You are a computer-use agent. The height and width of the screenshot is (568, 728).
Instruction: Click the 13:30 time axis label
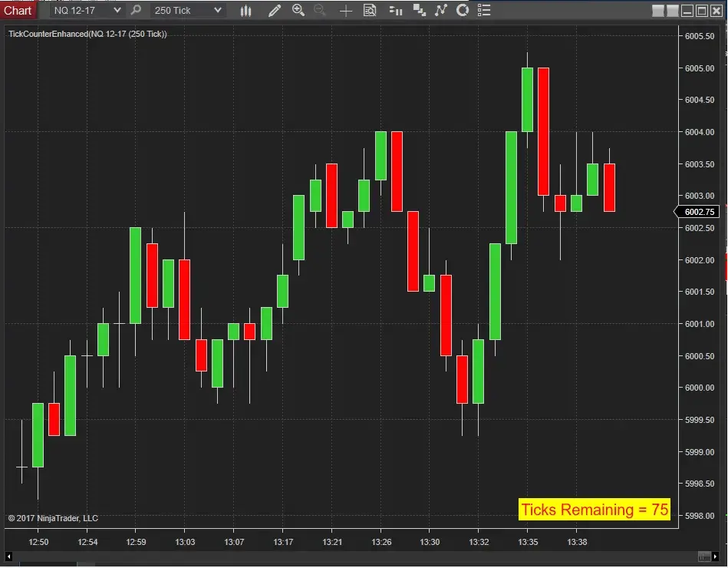(430, 542)
